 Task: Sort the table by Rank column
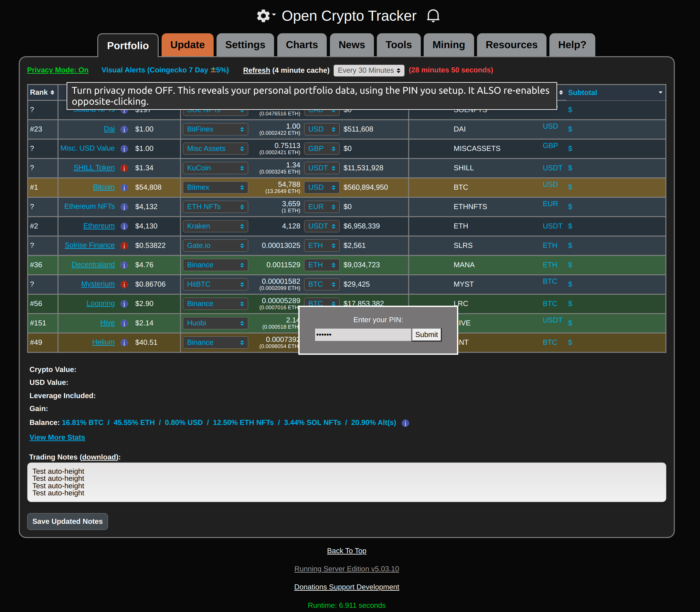[42, 92]
